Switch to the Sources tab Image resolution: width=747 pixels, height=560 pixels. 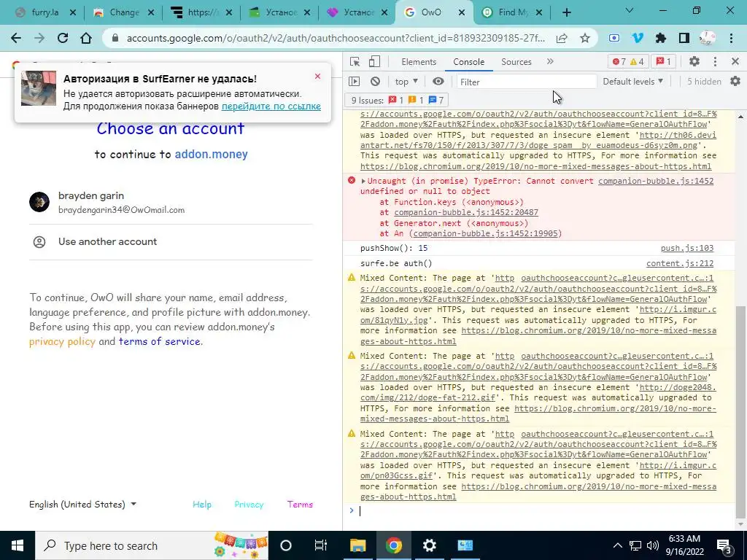[x=516, y=62]
